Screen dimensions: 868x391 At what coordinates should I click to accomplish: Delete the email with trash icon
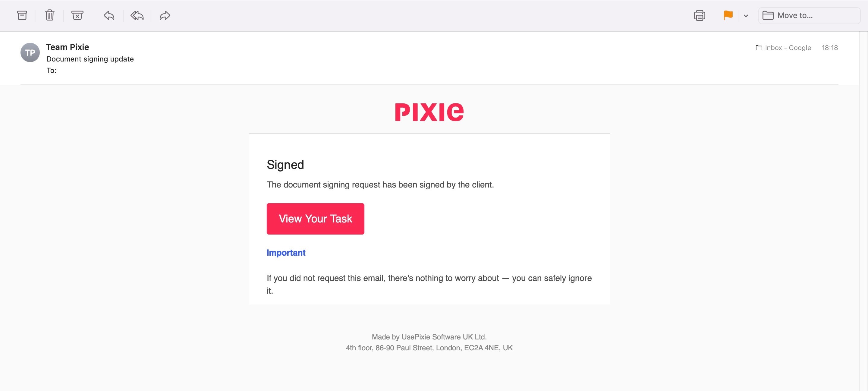click(49, 15)
